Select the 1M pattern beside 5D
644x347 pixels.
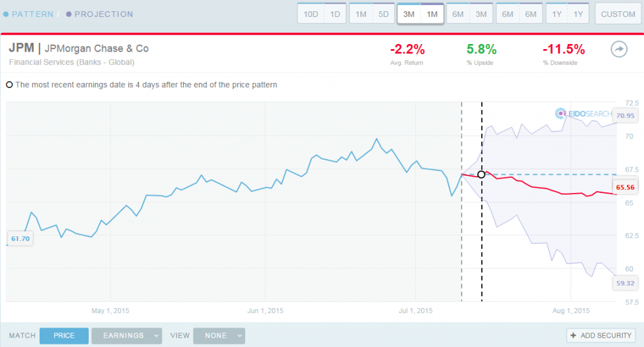[x=361, y=14]
